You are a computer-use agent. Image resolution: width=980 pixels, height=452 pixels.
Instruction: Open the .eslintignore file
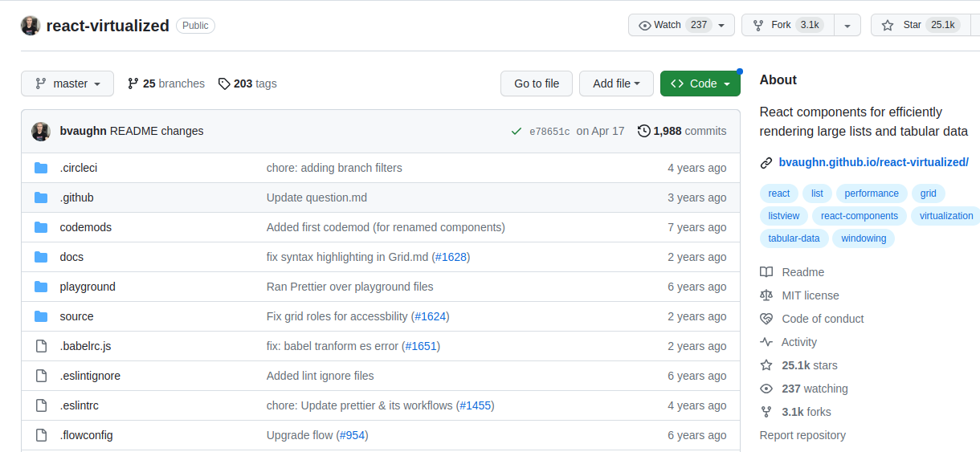pyautogui.click(x=90, y=376)
